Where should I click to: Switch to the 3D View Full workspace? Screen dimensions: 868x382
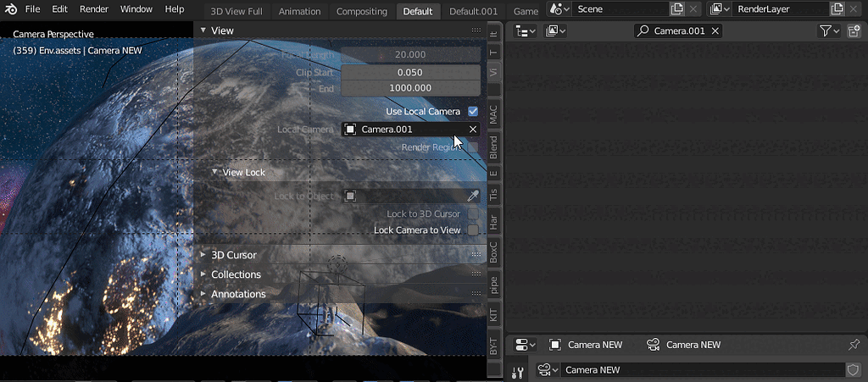point(236,11)
